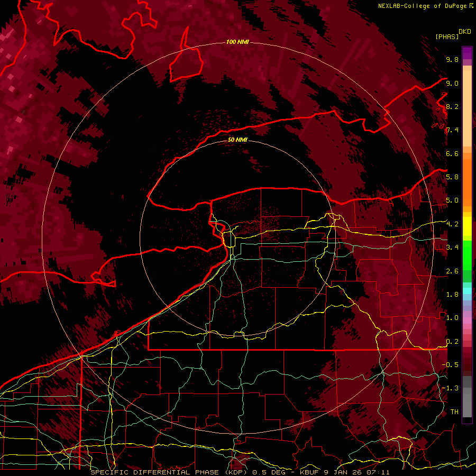The width and height of the screenshot is (476, 476).
Task: Click the 4.2 value on color scale
Action: coord(452,224)
